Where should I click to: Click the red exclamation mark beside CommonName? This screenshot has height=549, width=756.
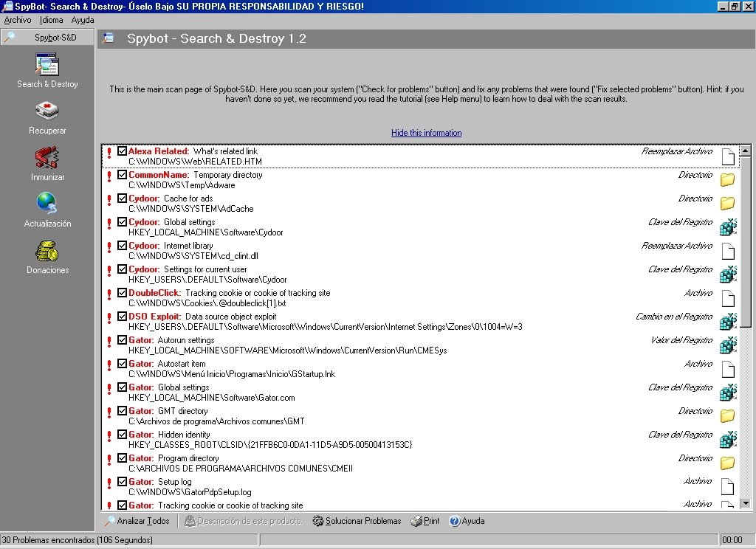click(109, 176)
